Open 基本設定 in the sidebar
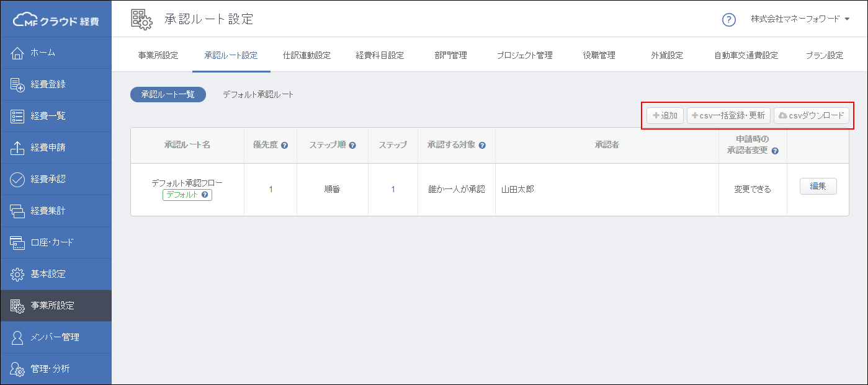This screenshot has width=868, height=385. click(x=56, y=274)
